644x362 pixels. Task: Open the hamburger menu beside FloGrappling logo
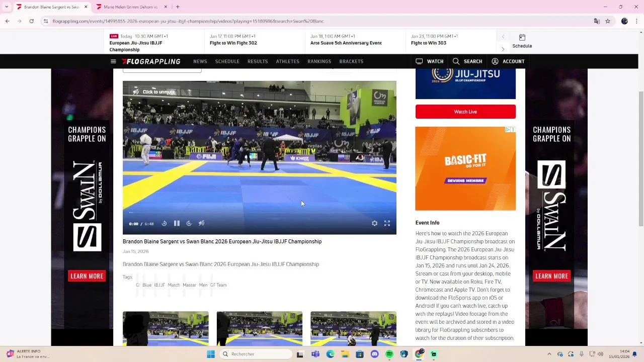coord(113,61)
